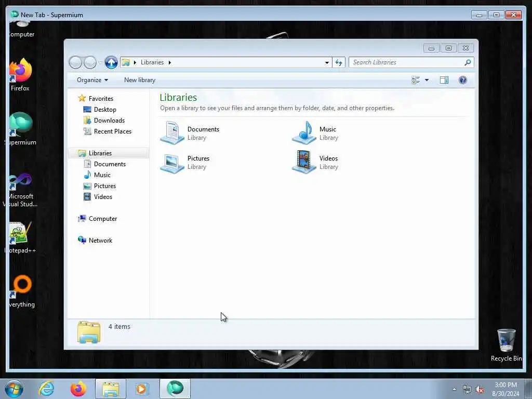The width and height of the screenshot is (532, 399).
Task: Click the Back navigation button
Action: coord(76,62)
